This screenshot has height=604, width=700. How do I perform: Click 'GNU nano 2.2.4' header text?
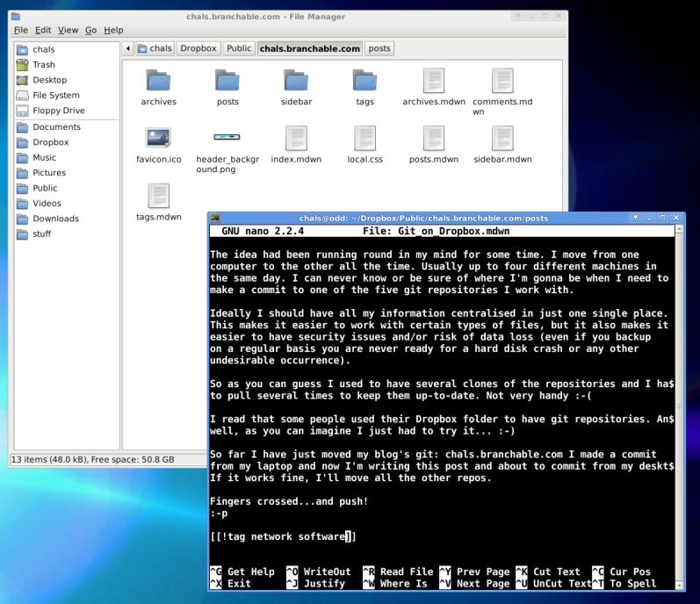click(x=263, y=231)
